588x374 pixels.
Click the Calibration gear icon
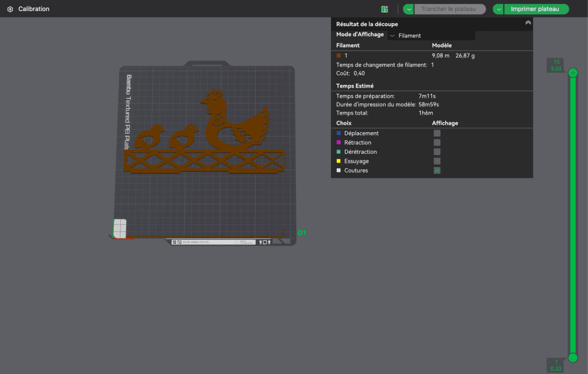(10, 9)
